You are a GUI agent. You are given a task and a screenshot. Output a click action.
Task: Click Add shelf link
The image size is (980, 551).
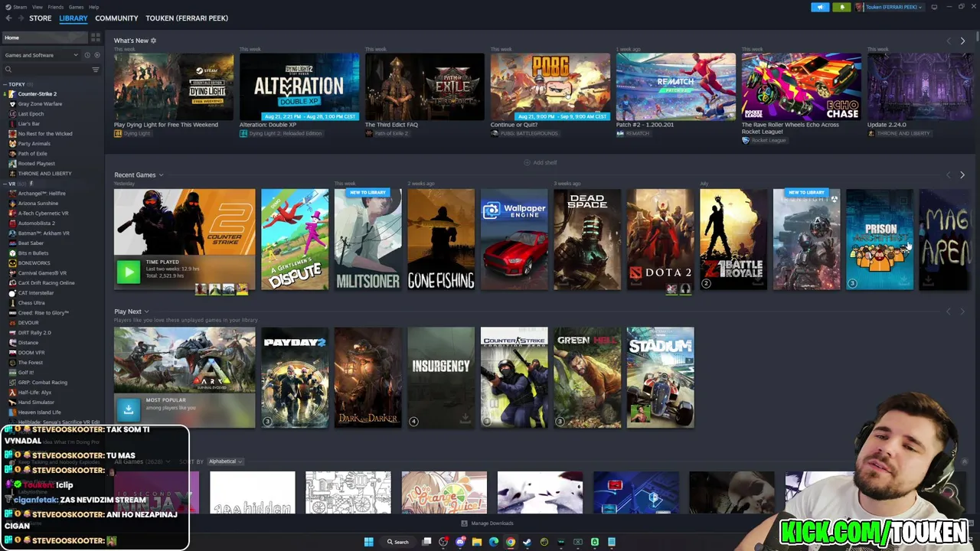point(541,162)
